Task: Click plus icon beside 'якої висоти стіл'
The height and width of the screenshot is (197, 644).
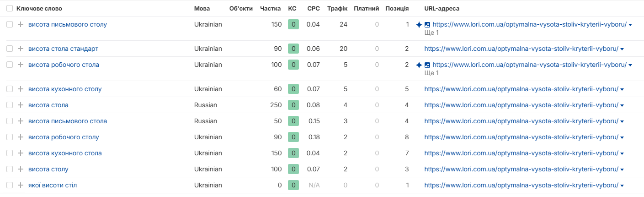Action: click(x=20, y=185)
